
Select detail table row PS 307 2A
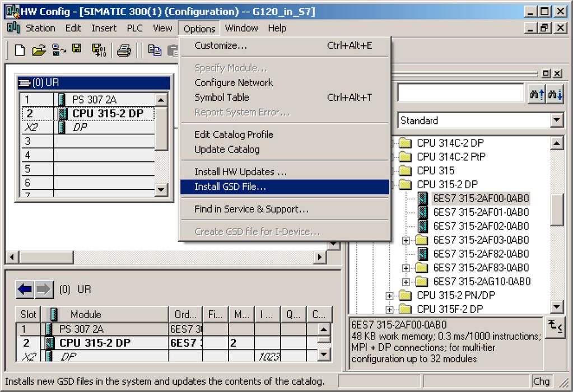pos(167,329)
